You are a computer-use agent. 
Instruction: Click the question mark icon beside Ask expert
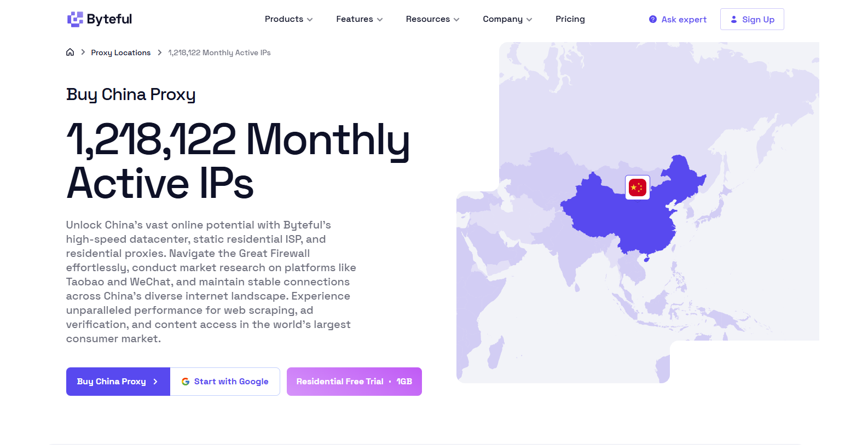point(653,19)
